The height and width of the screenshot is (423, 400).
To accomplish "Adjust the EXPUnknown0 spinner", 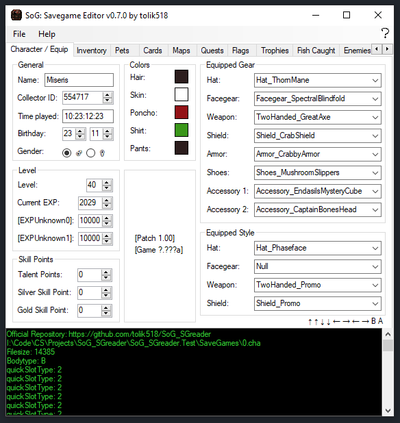I will [x=107, y=221].
